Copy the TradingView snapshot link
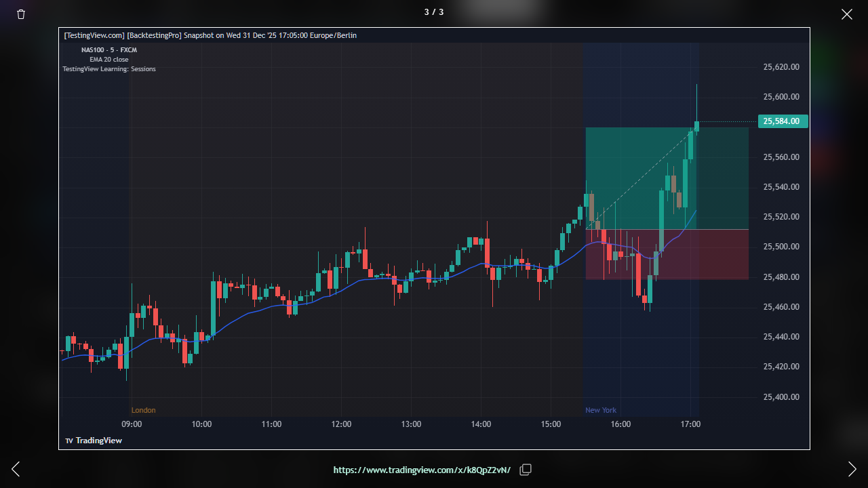This screenshot has width=868, height=488. (526, 470)
